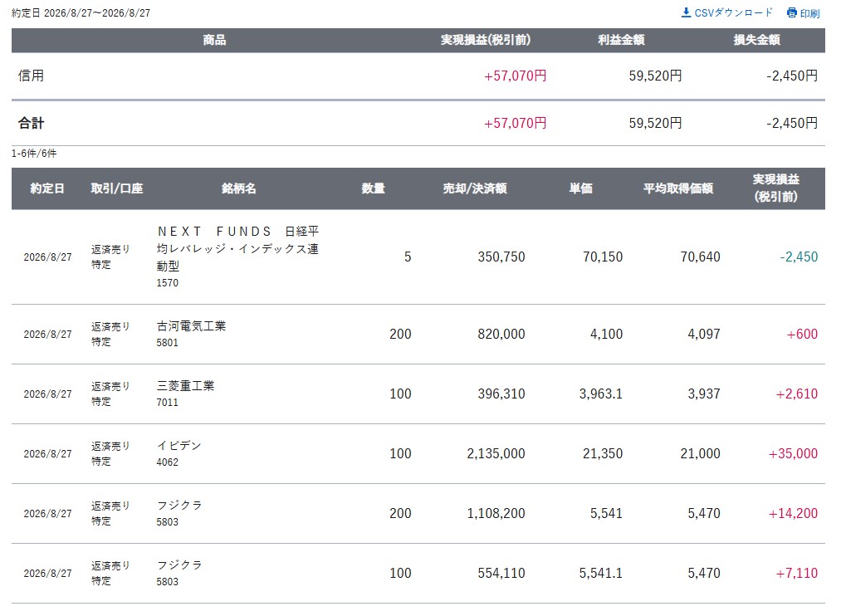Click the NEXT FUNDS 日経平均レバレッジ stock name
Image resolution: width=846 pixels, height=616 pixels.
point(238,248)
